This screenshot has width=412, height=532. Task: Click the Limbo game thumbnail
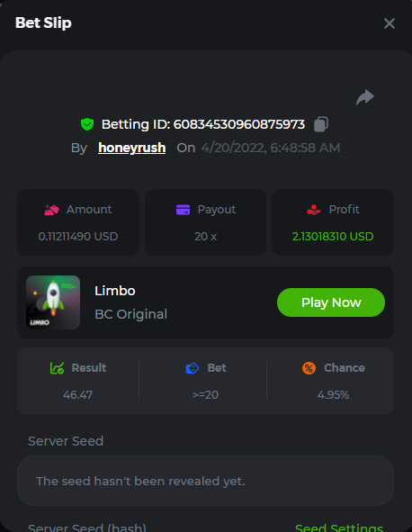(x=53, y=302)
